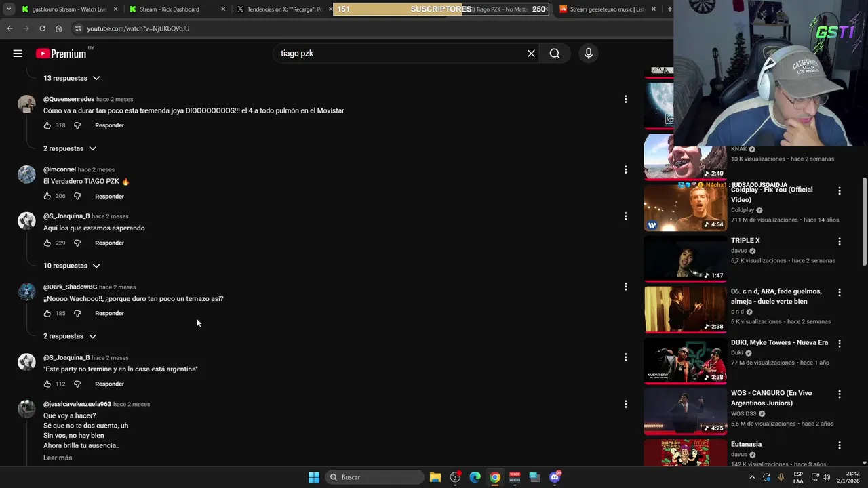Image resolution: width=868 pixels, height=488 pixels.
Task: Open more options for WOS CANGURO video
Action: 840,394
